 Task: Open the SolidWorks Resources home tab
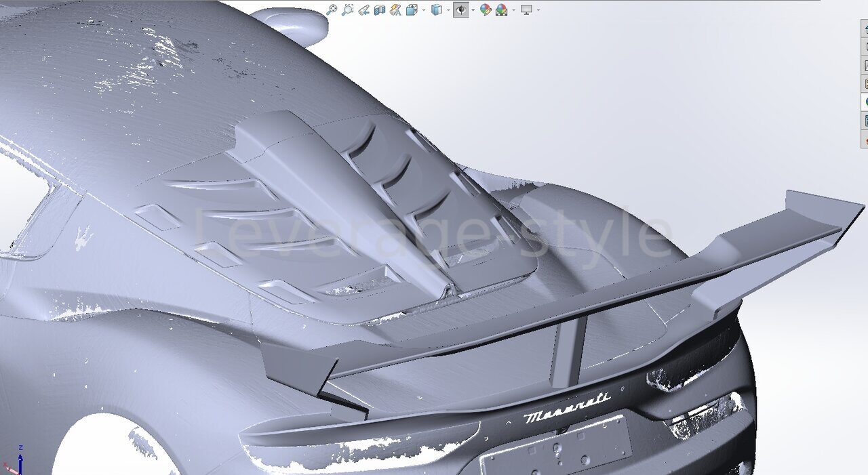(x=865, y=28)
